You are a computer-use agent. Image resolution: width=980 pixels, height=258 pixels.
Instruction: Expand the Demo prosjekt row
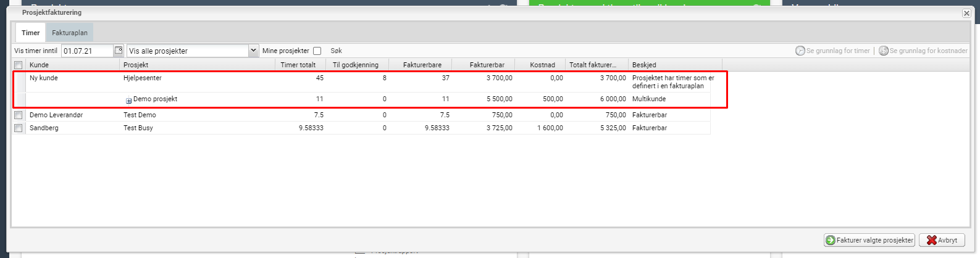point(128,101)
